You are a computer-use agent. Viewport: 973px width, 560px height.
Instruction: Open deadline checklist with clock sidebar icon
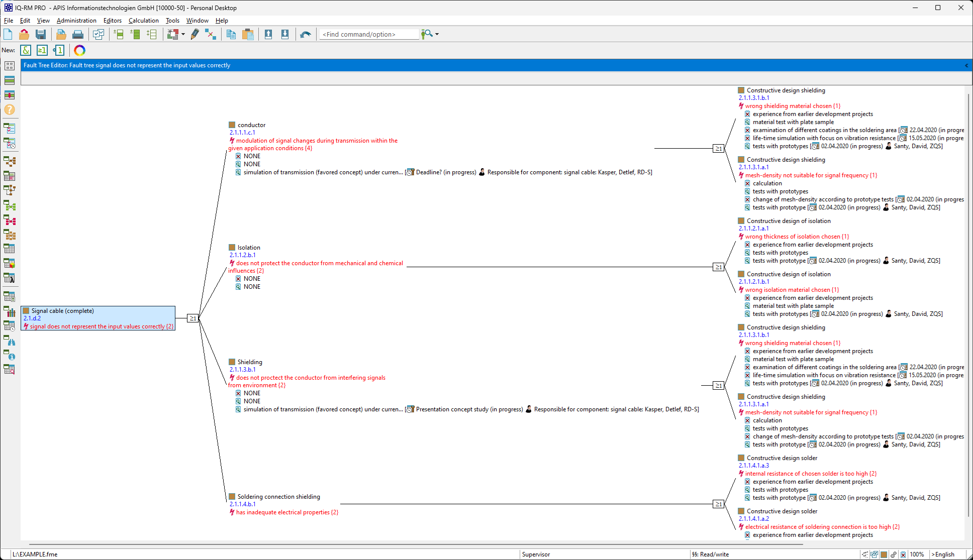pos(10,143)
